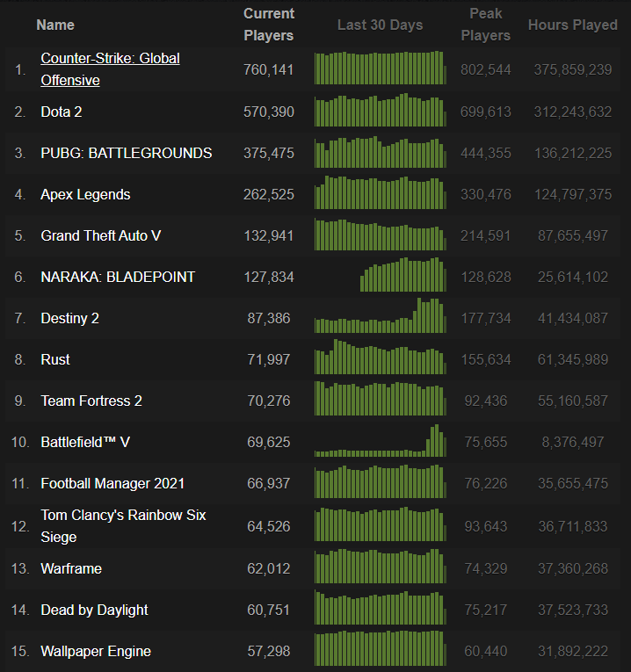Click Team Fortress 2 30-day chart
631x672 pixels.
tap(381, 400)
